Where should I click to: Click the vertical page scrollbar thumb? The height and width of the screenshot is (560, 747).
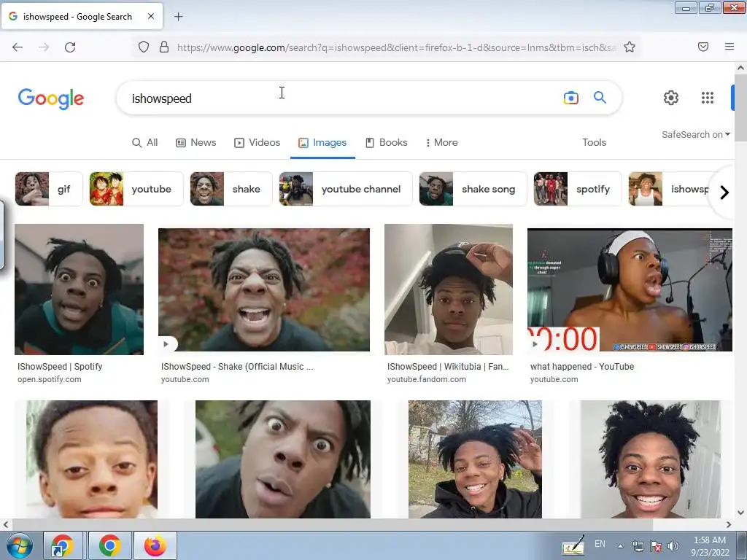pyautogui.click(x=740, y=108)
